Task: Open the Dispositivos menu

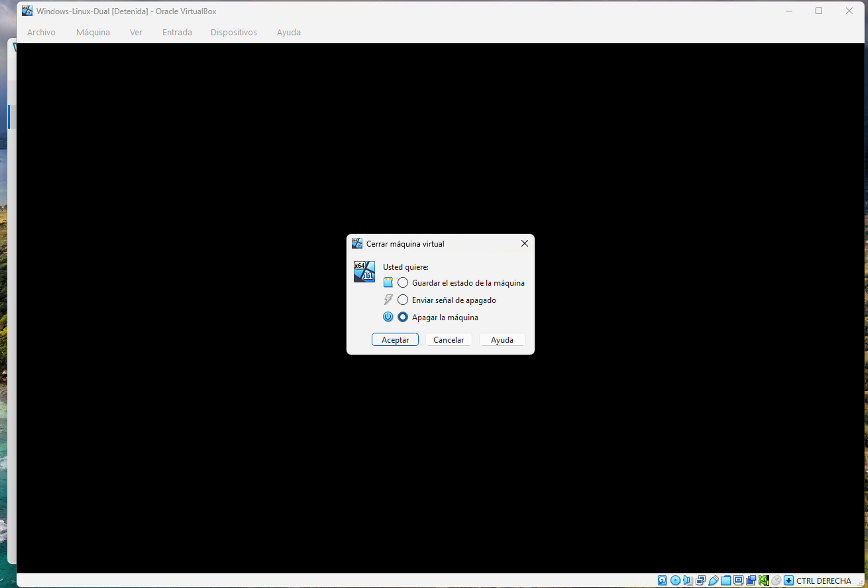Action: click(234, 32)
